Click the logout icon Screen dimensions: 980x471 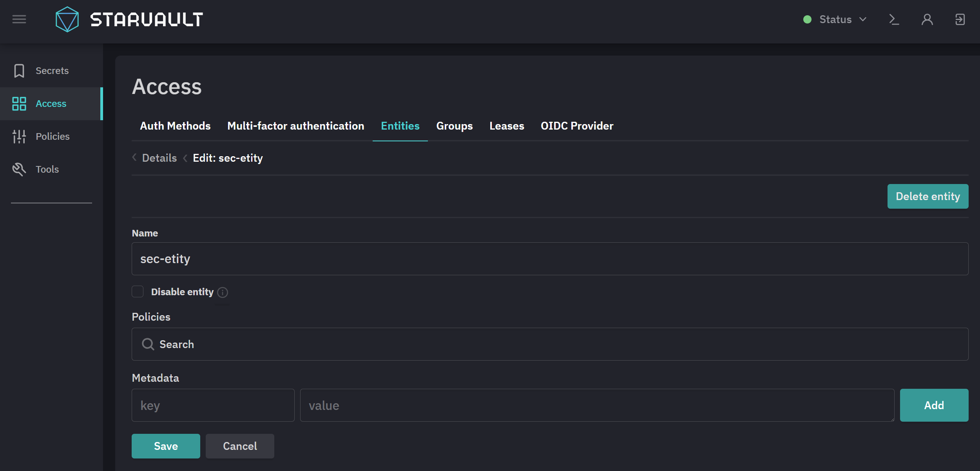(960, 19)
